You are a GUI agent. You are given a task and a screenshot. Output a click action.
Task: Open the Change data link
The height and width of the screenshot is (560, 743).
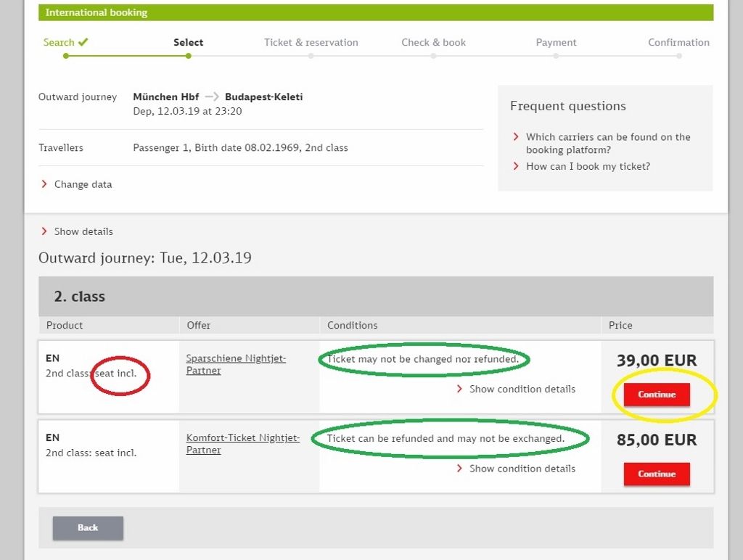[83, 184]
